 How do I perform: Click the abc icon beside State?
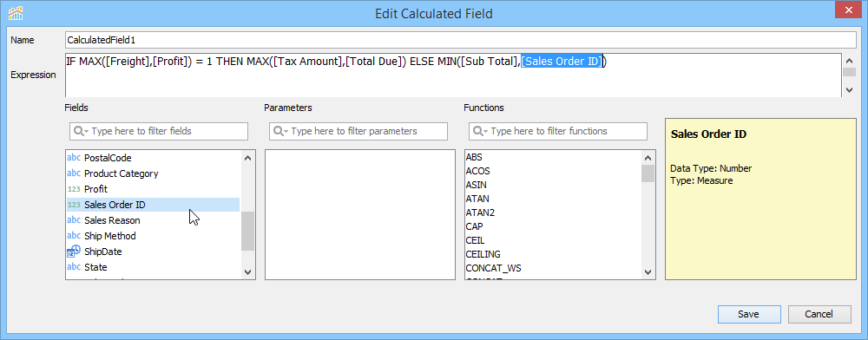(74, 267)
